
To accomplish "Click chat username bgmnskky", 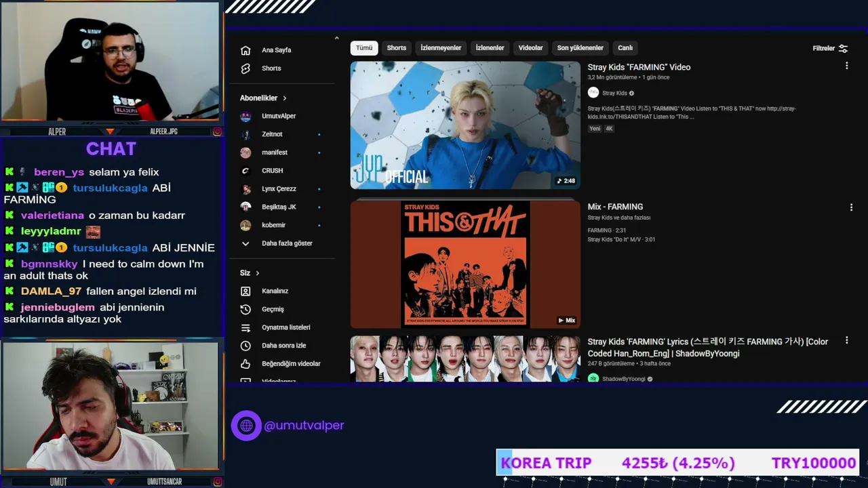I will tap(50, 264).
